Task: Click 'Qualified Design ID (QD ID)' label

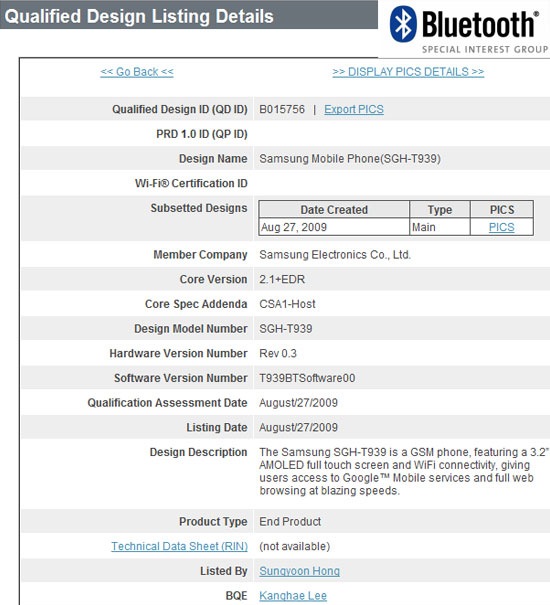Action: coord(180,109)
